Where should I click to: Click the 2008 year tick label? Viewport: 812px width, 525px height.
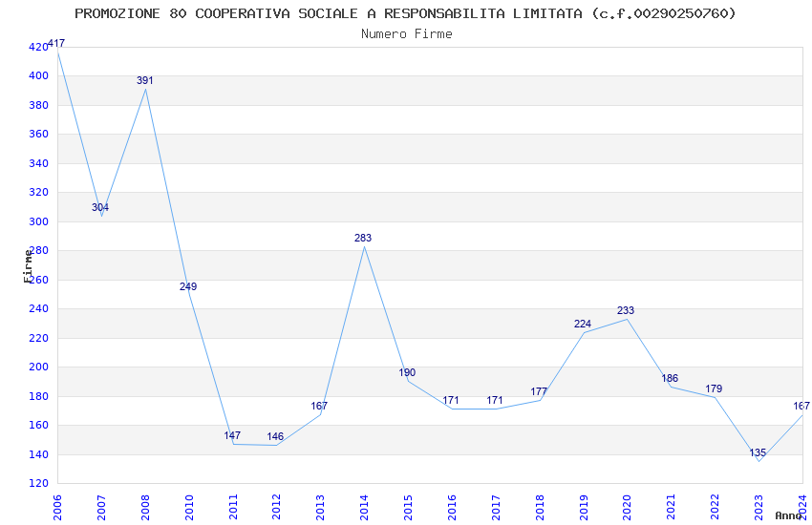pos(145,508)
